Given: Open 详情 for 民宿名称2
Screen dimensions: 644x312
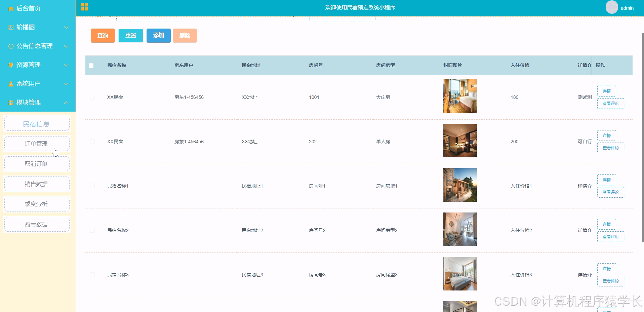Looking at the screenshot, I should 607,224.
